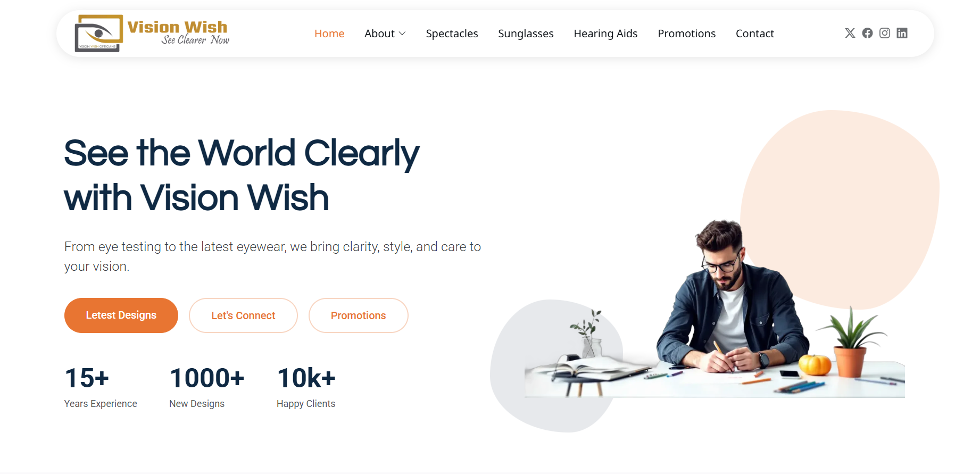Click the See the World Clearly heading
Screen dimensions: 980x474
[242, 175]
